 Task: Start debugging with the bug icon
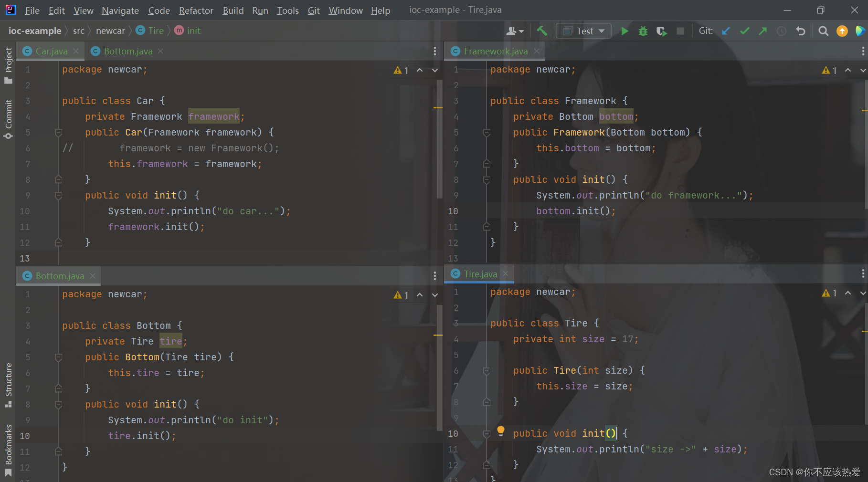point(643,31)
